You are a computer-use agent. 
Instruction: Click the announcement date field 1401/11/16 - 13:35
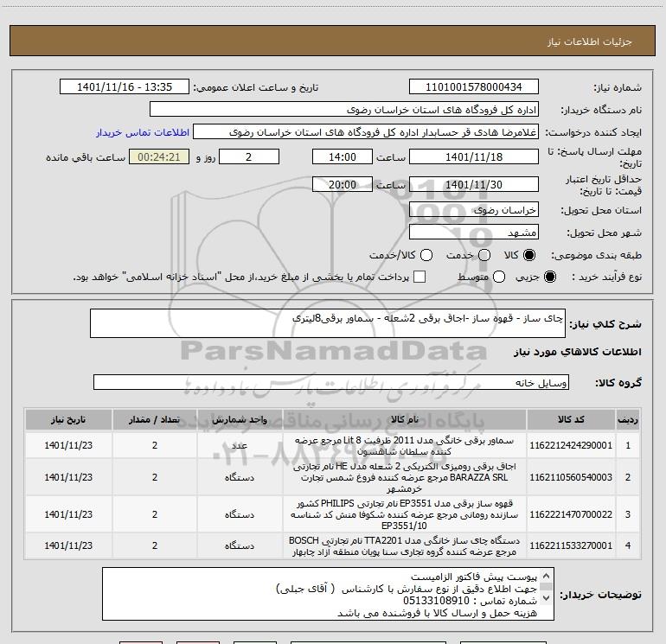pyautogui.click(x=125, y=87)
